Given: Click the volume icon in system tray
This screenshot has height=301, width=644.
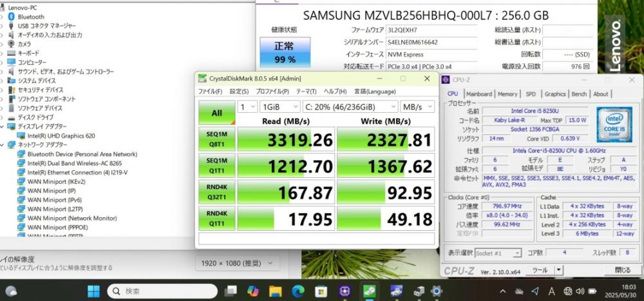Looking at the screenshot, I should [580, 291].
